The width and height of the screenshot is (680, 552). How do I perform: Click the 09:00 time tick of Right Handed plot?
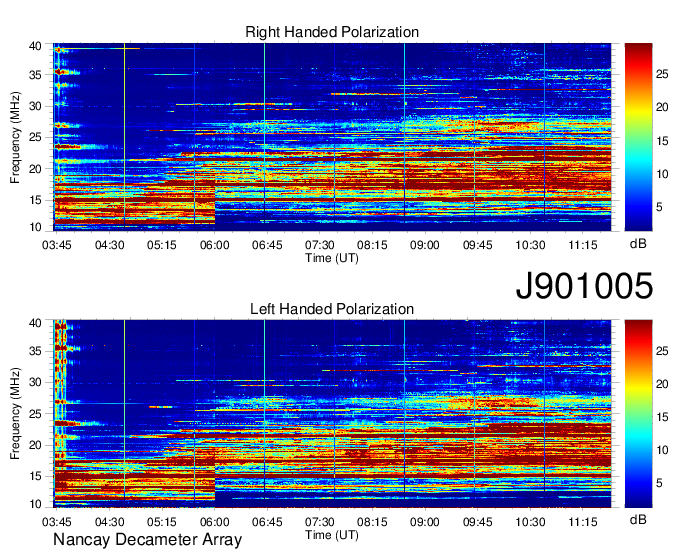pyautogui.click(x=425, y=245)
